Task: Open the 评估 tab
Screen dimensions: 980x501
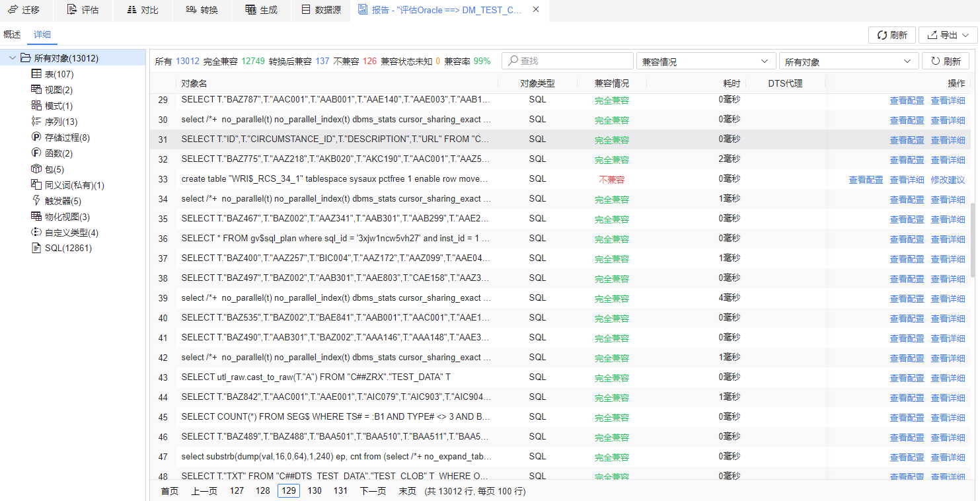Action: coord(83,10)
